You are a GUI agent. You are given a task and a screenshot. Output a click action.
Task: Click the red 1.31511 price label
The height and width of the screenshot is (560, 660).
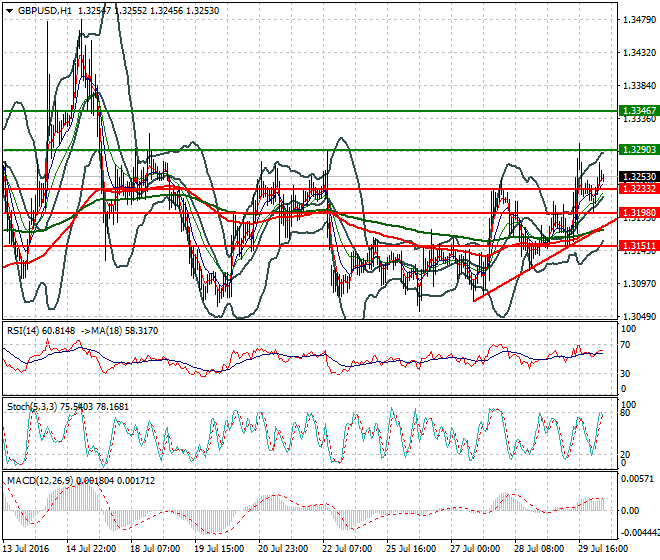[x=638, y=245]
